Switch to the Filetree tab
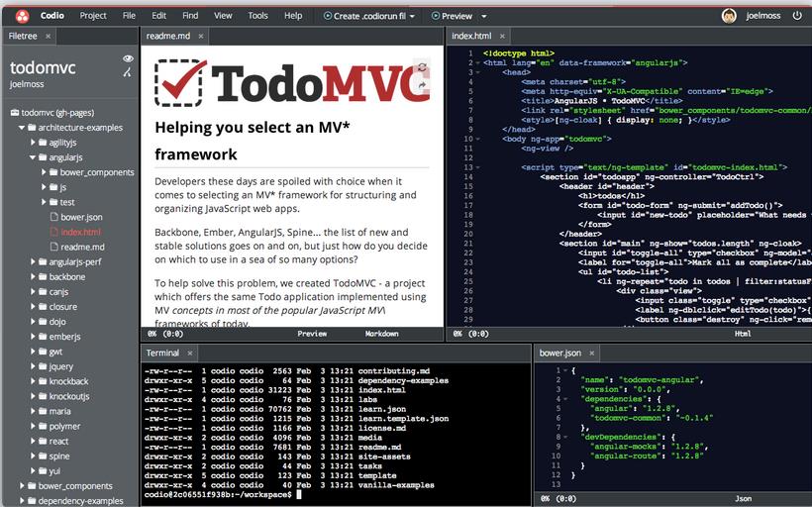 (23, 37)
